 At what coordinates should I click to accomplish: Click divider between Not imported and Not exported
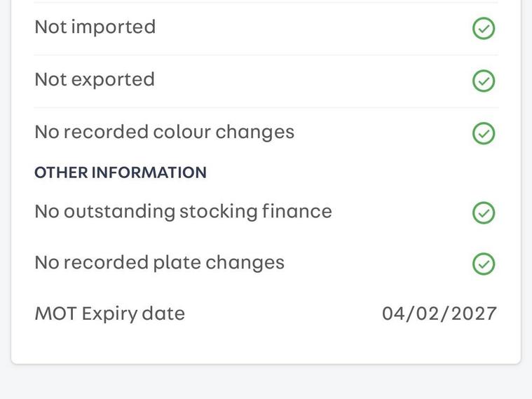point(266,55)
